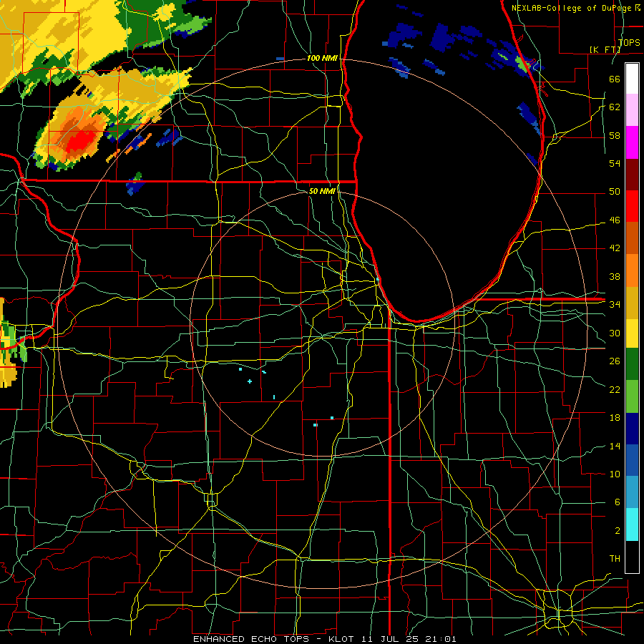Click the black TH legend band

click(x=632, y=557)
